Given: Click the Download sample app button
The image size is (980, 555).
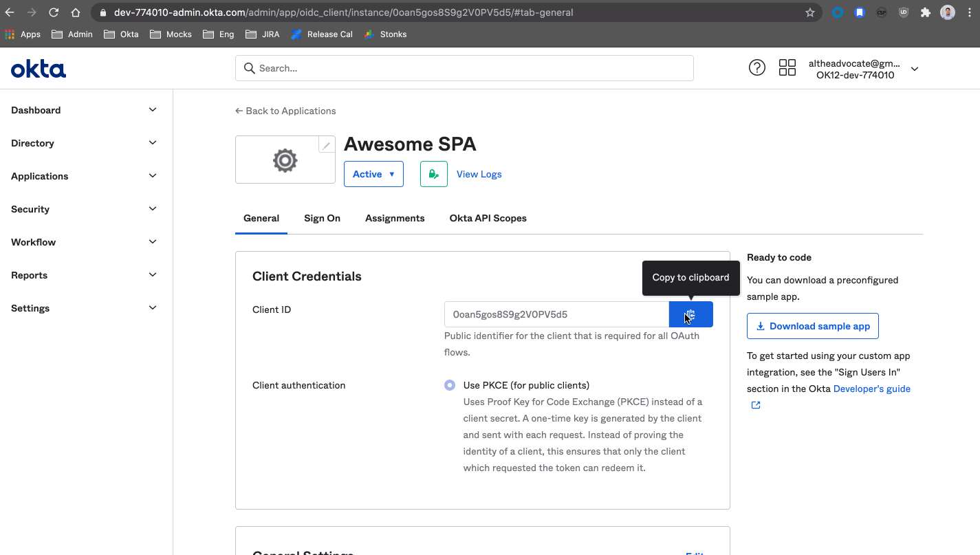Looking at the screenshot, I should pyautogui.click(x=812, y=326).
